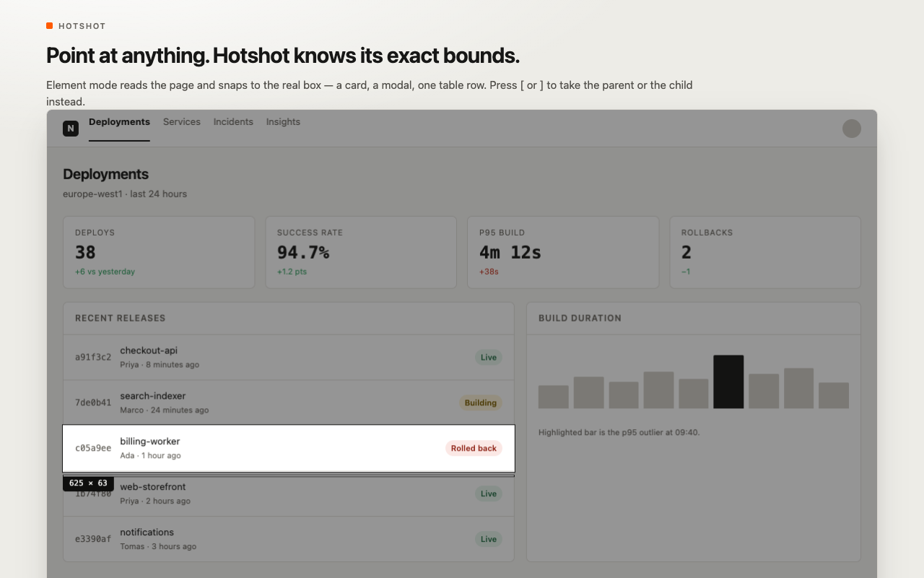Click the "4m 12s" P95 build value
924x578 pixels.
coord(510,252)
